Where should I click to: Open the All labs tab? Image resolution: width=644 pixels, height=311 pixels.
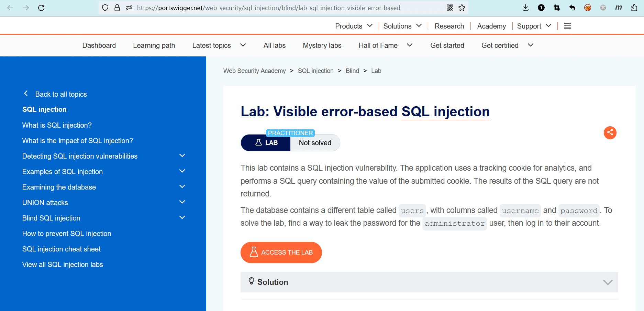[x=275, y=45]
